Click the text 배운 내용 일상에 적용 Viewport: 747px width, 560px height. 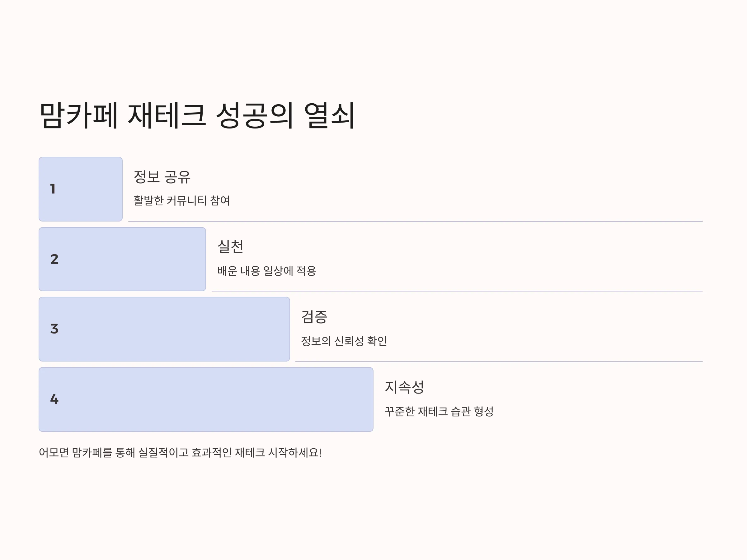[x=267, y=271]
